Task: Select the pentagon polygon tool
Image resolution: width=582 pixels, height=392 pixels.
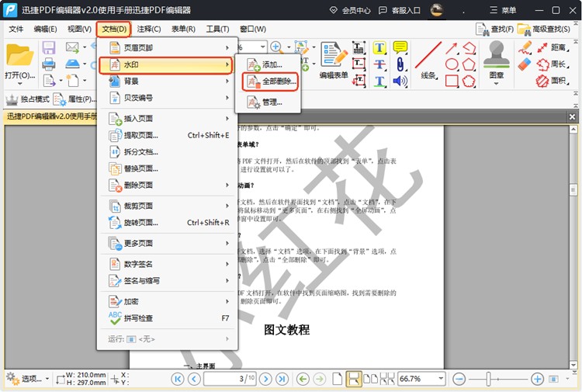Action: [x=469, y=64]
